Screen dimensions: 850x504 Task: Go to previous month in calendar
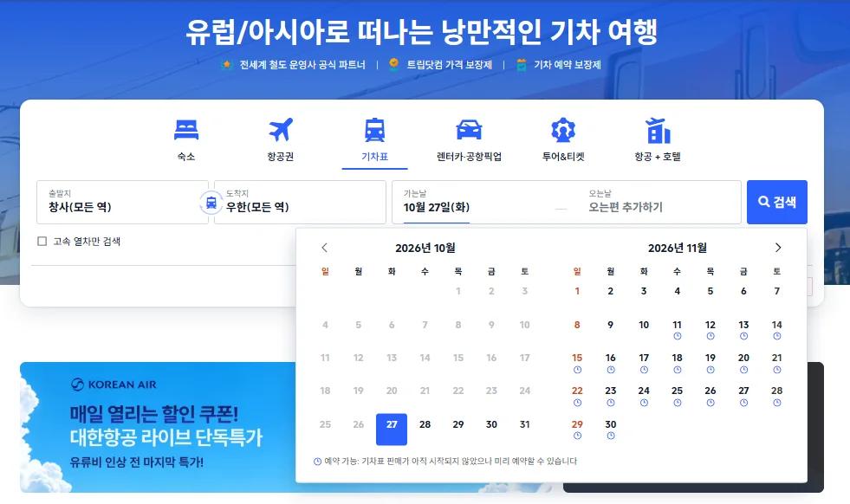pyautogui.click(x=324, y=248)
